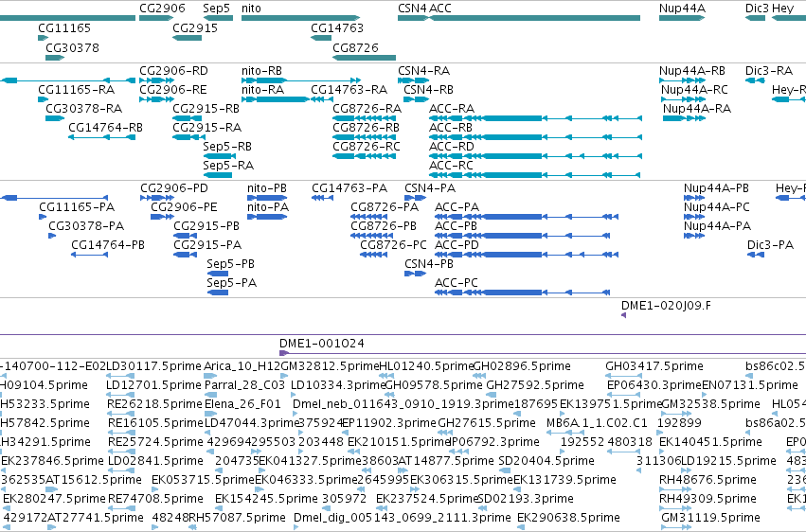Select transcript Nup44A-RA
Image resolution: width=806 pixels, height=532 pixels.
coord(696,108)
